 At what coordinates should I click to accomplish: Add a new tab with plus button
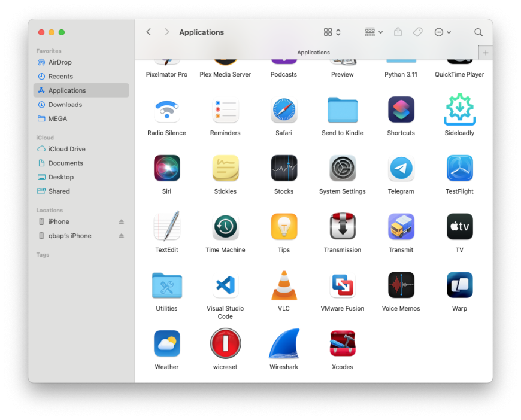[x=486, y=53]
